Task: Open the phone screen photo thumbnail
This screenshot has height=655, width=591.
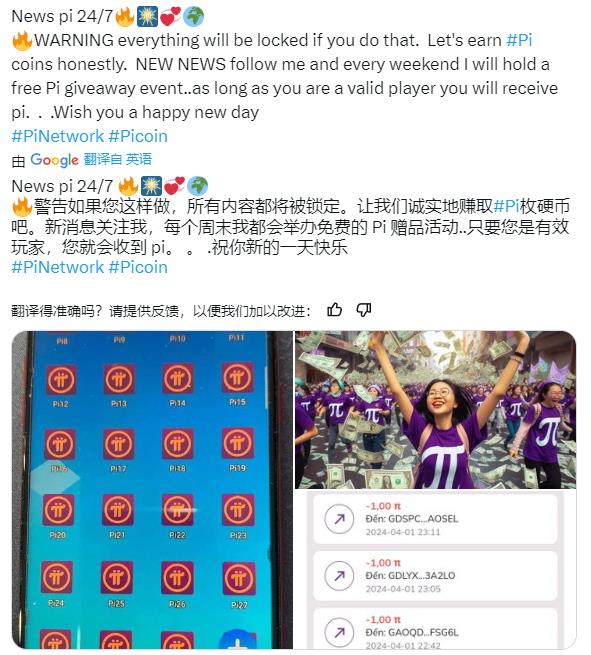Action: click(152, 490)
